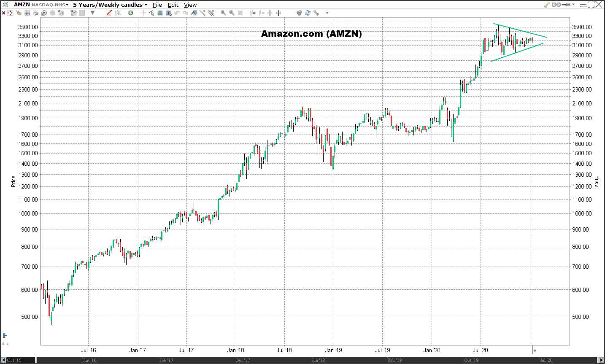605x364 pixels.
Task: Select the parallel lines channel tool
Action: click(211, 13)
